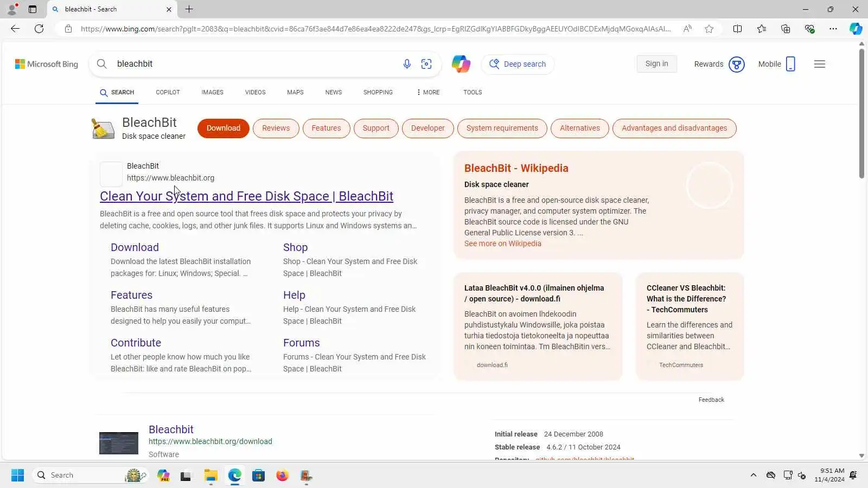Select the orange Download pill

pyautogui.click(x=223, y=129)
